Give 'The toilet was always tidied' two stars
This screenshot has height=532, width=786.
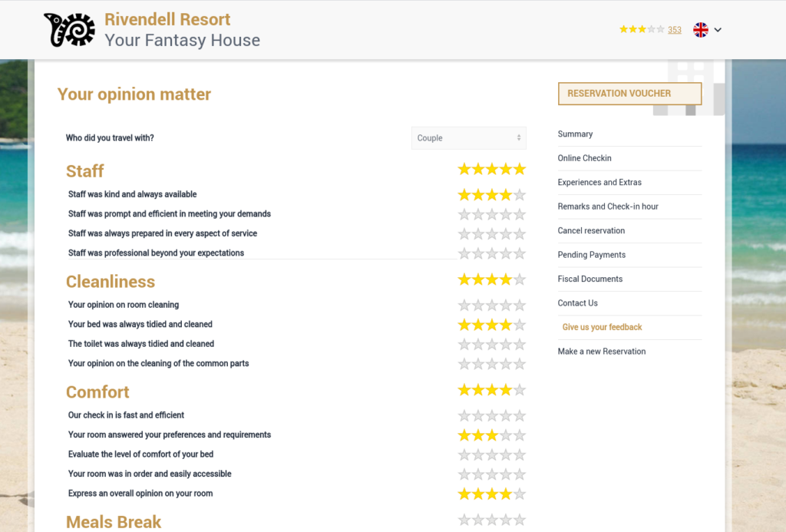478,344
